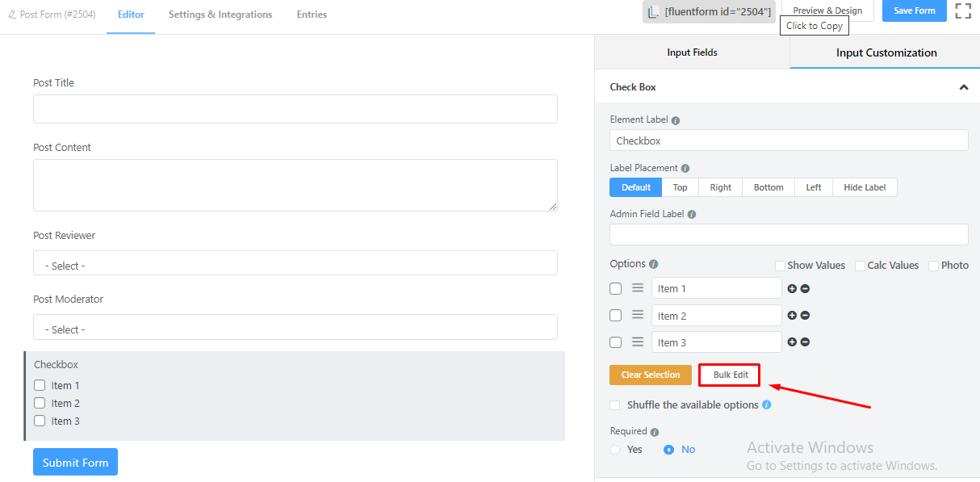Collapse the Check Box section chevron
This screenshot has width=980, height=482.
pos(963,87)
